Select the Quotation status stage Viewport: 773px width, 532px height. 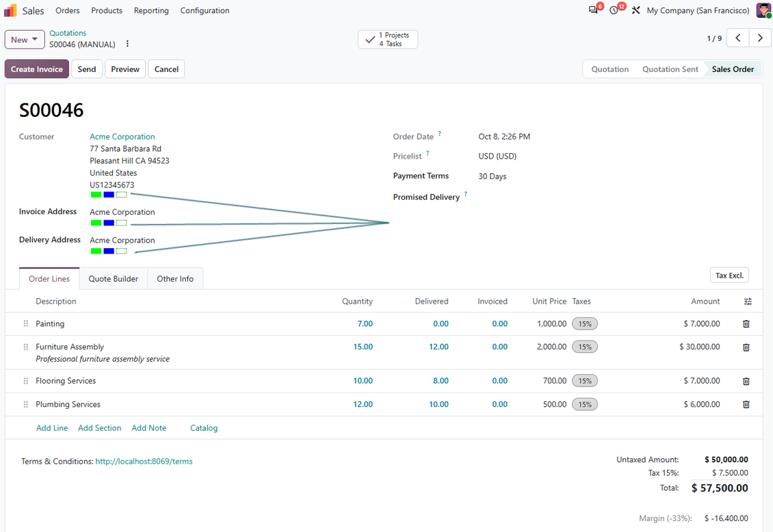click(610, 69)
